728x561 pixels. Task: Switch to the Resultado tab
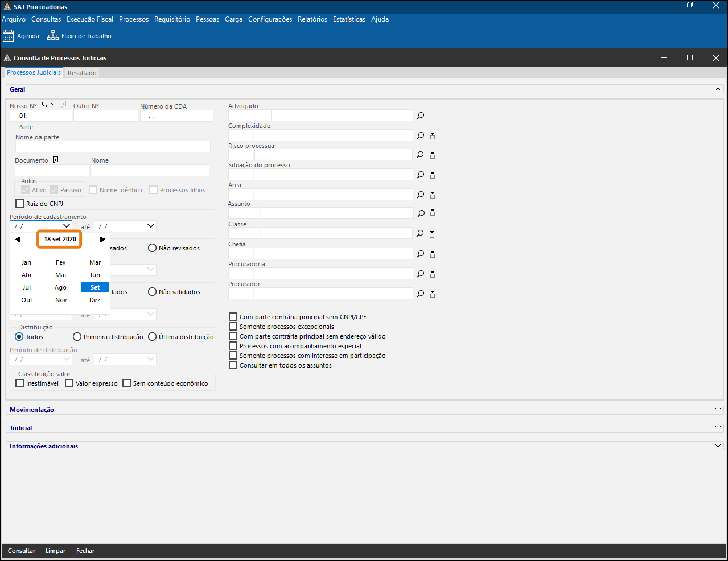tap(82, 73)
